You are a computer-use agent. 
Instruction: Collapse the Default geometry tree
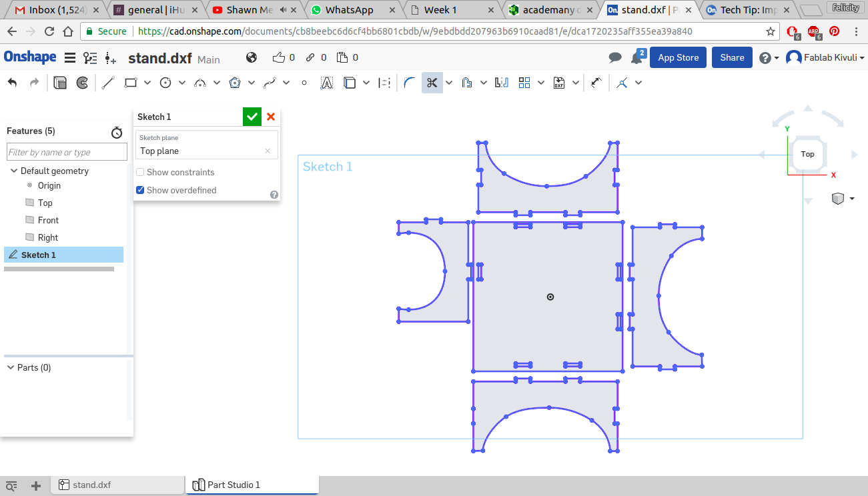pyautogui.click(x=13, y=171)
